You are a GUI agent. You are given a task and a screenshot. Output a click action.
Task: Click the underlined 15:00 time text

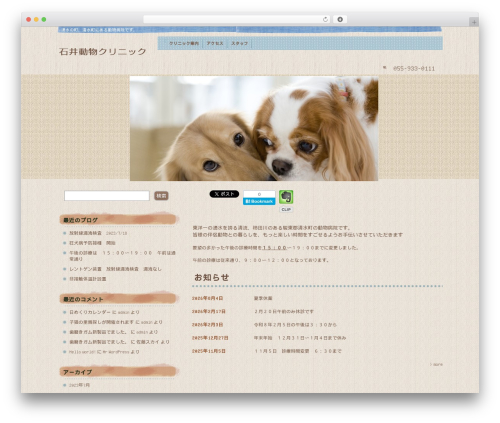pyautogui.click(x=274, y=248)
